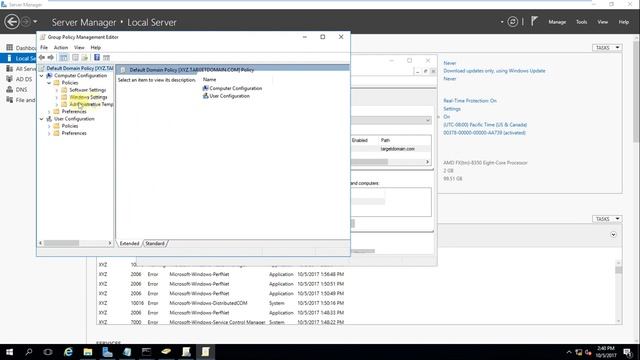Screen dimensions: 640x360
Task: Open the lower TASKS dropdown in Server Manager
Action: (x=607, y=219)
